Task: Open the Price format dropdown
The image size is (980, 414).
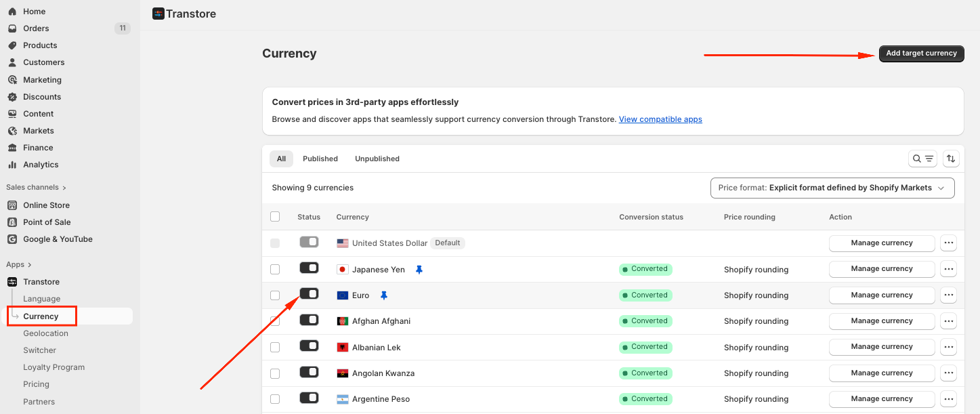Action: pos(832,188)
